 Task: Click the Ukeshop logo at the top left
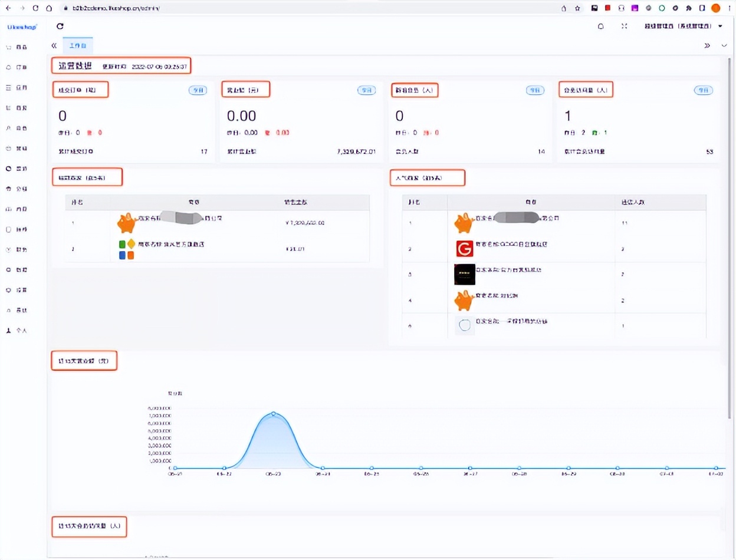[22, 27]
